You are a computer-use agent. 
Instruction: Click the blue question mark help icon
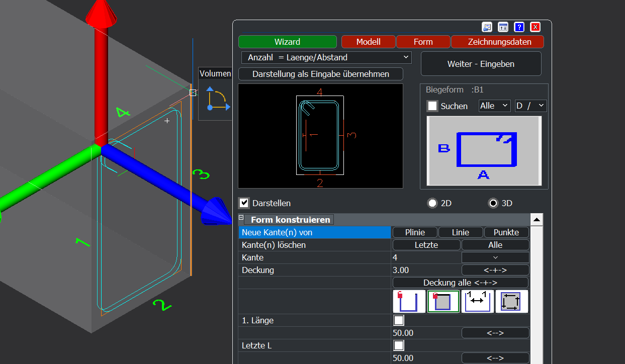(x=519, y=27)
